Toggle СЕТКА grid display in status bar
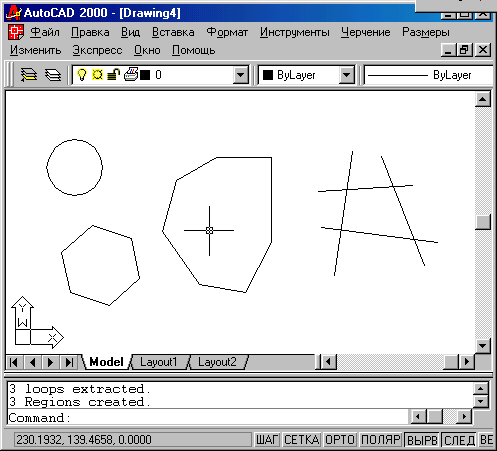 coord(301,440)
